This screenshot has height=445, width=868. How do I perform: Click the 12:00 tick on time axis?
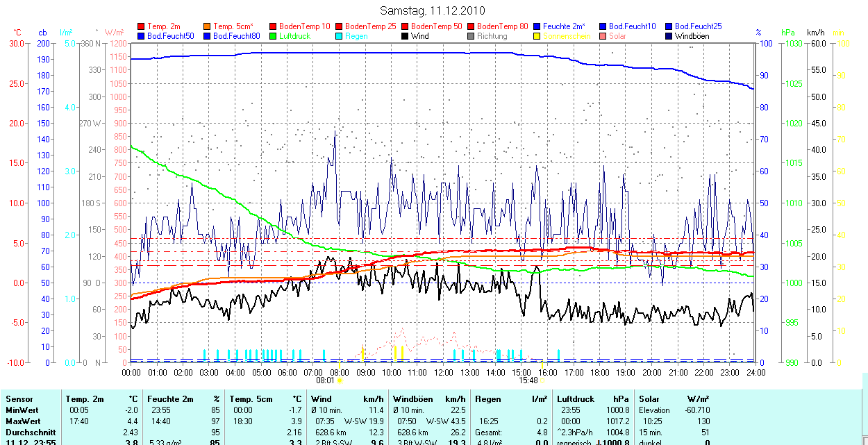pos(443,373)
